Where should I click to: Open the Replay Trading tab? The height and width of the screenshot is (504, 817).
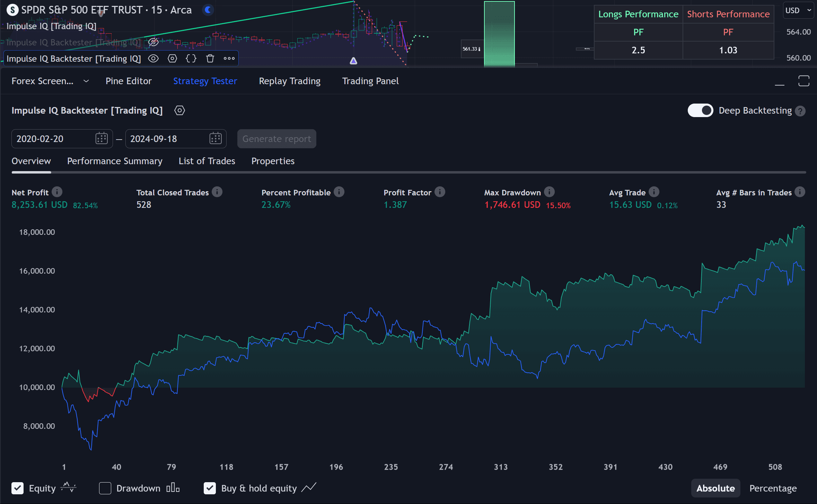[290, 81]
